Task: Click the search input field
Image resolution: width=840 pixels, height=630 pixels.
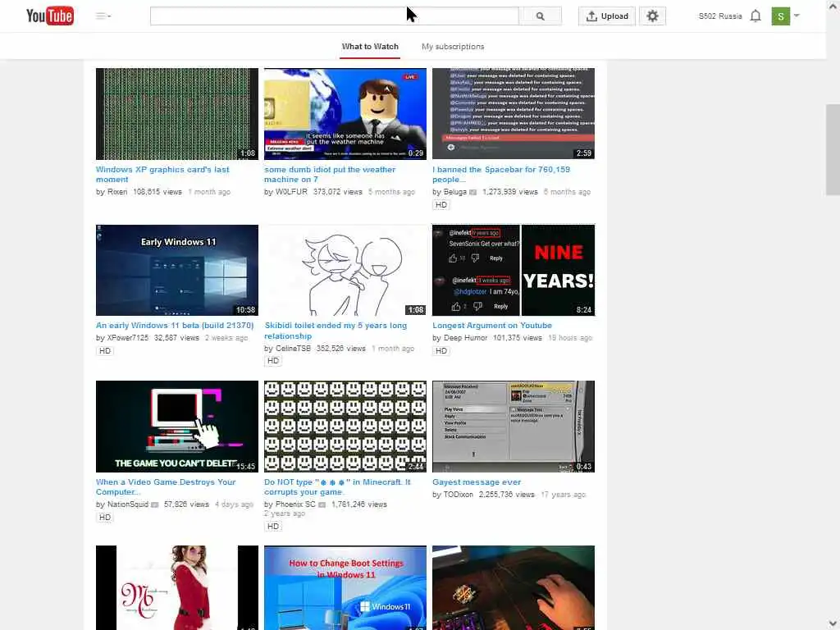Action: pos(335,16)
